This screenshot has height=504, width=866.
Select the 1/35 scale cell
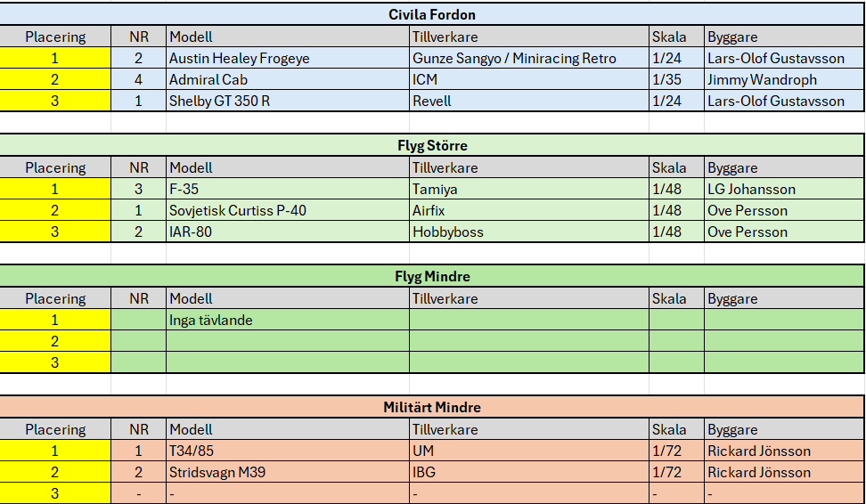667,79
